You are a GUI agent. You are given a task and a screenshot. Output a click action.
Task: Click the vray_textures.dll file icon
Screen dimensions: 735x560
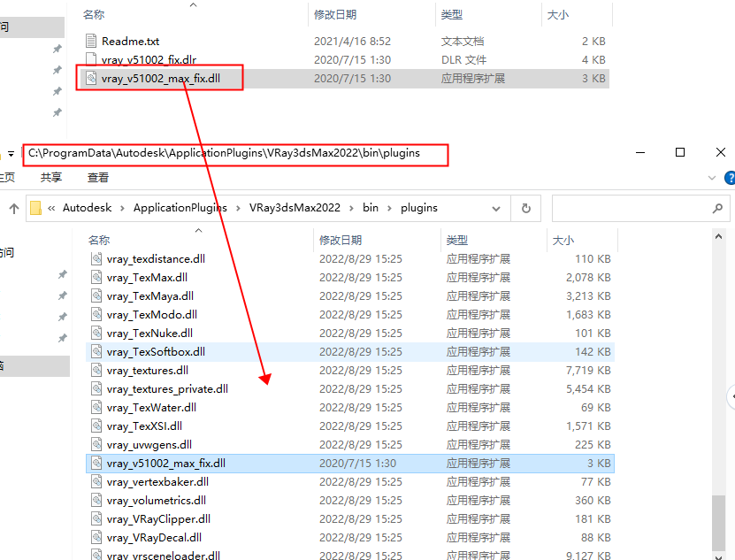pyautogui.click(x=96, y=371)
